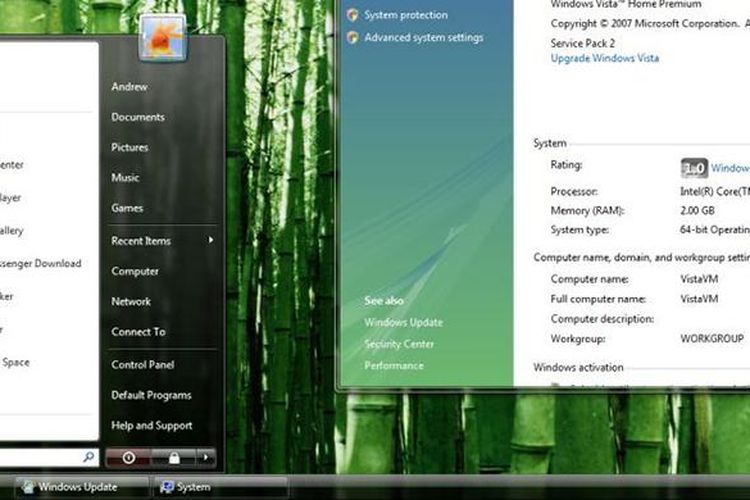Click the Messenger Download program entry

point(41,263)
